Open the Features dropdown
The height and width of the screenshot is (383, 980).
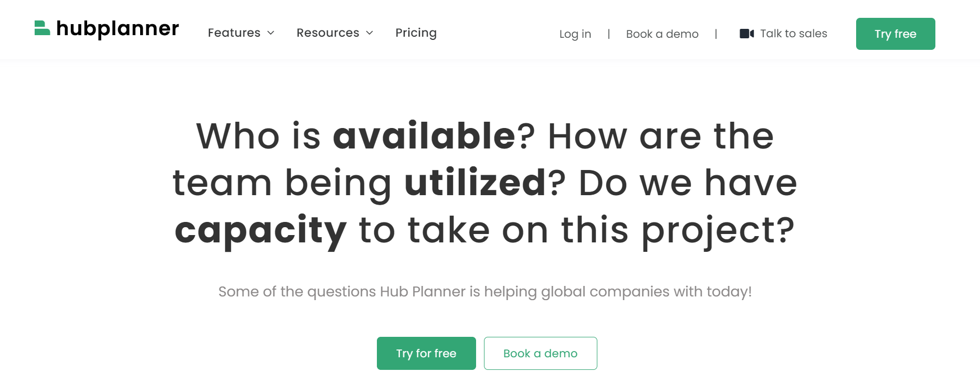tap(235, 33)
